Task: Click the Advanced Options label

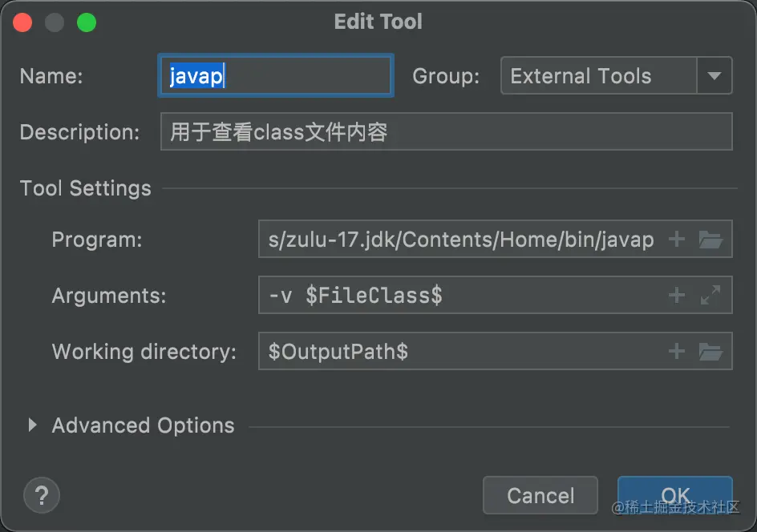Action: pyautogui.click(x=143, y=425)
